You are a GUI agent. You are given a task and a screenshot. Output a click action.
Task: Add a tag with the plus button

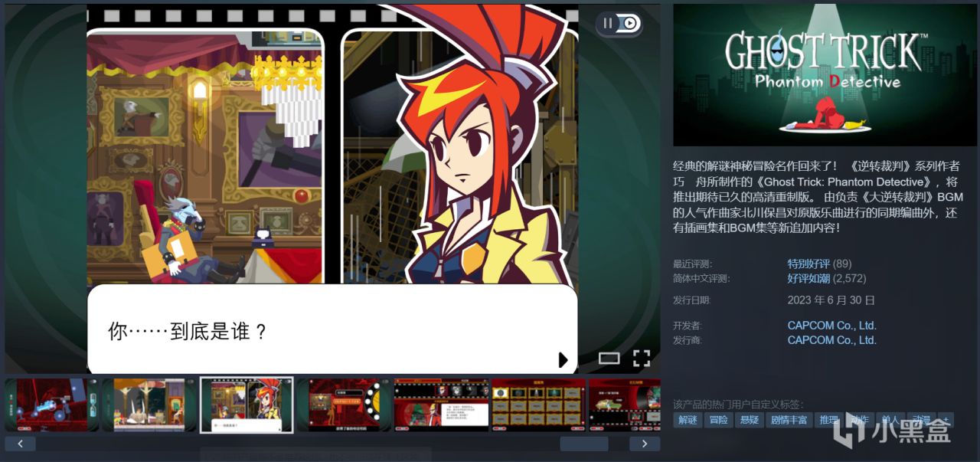tap(947, 420)
